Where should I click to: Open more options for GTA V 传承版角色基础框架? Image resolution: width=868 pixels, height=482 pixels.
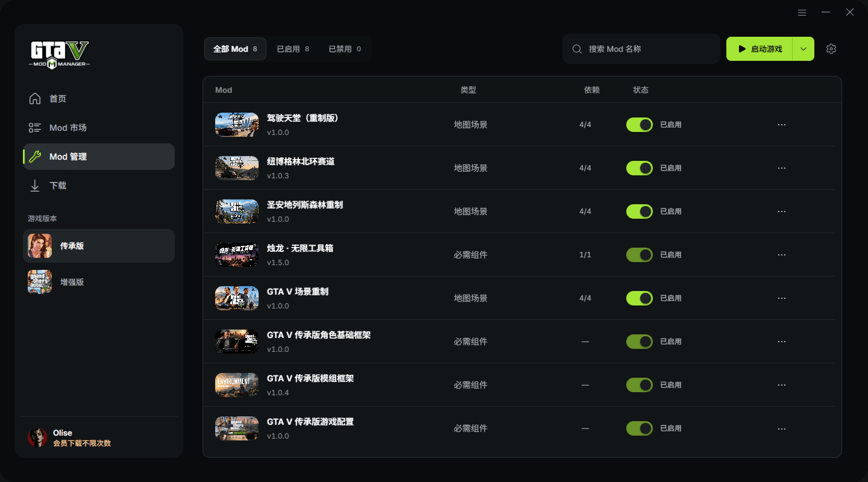[x=782, y=342]
